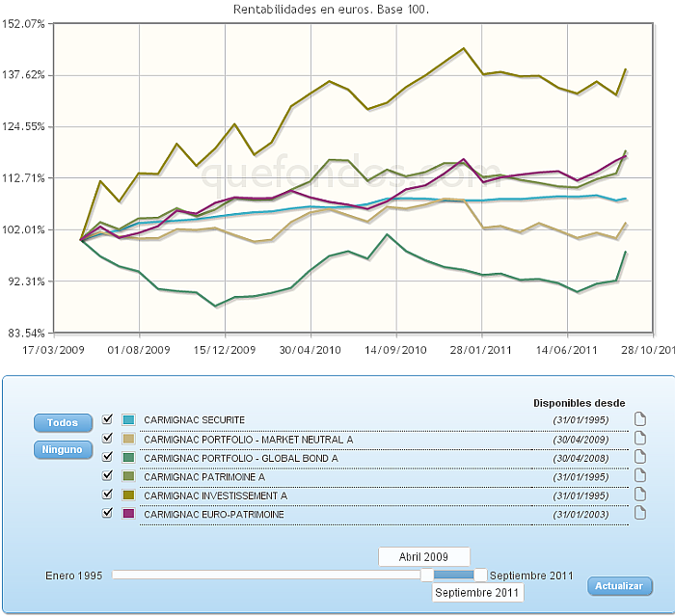Screen dimensions: 675x616
Task: Click the blue selected range of date slider
Action: (454, 575)
